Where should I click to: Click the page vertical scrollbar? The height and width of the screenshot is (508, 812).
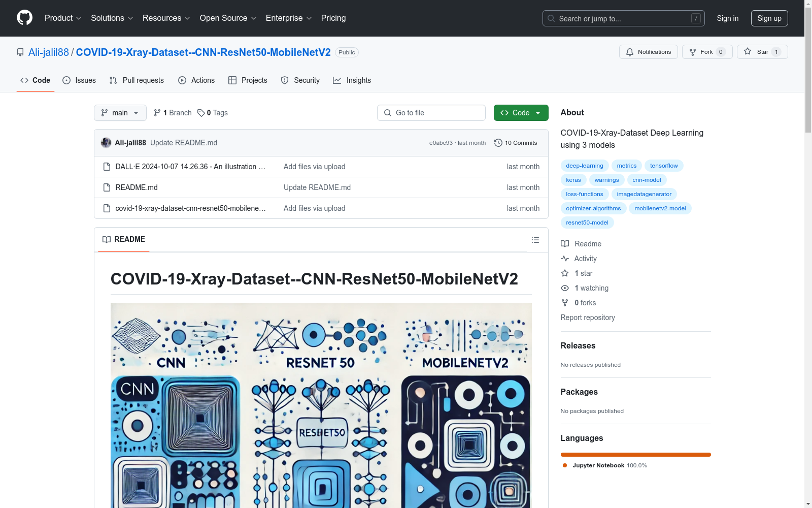pos(808,254)
